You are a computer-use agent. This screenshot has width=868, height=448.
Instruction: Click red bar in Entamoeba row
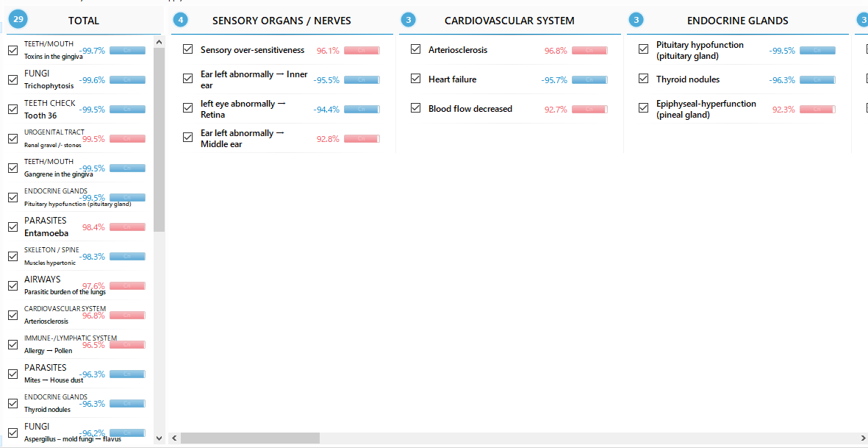[127, 227]
